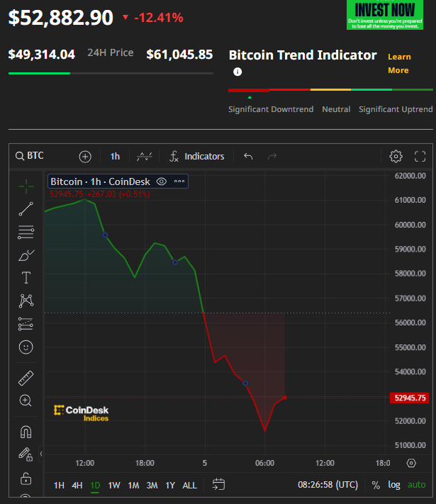
Task: Select the Text annotation tool
Action: tap(26, 277)
